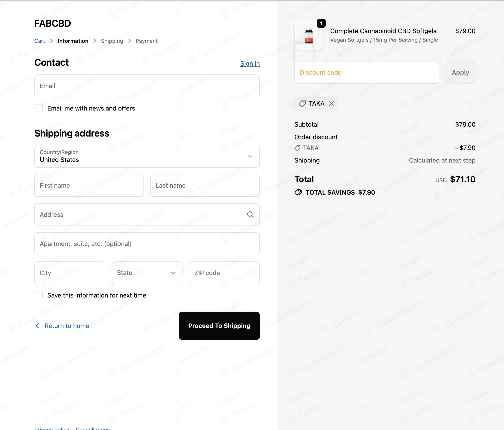Select the Shipping breadcrumb step

[x=112, y=41]
